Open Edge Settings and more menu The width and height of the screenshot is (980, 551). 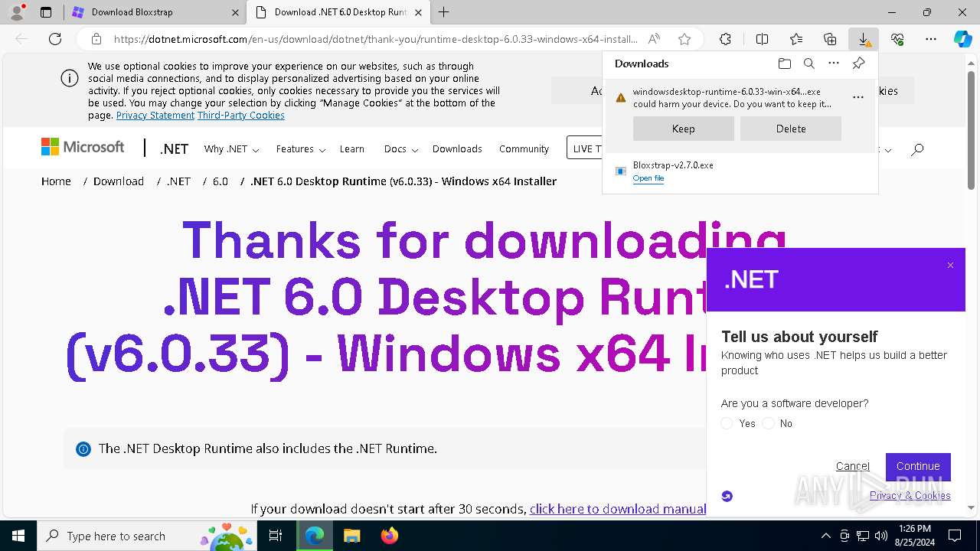(931, 39)
